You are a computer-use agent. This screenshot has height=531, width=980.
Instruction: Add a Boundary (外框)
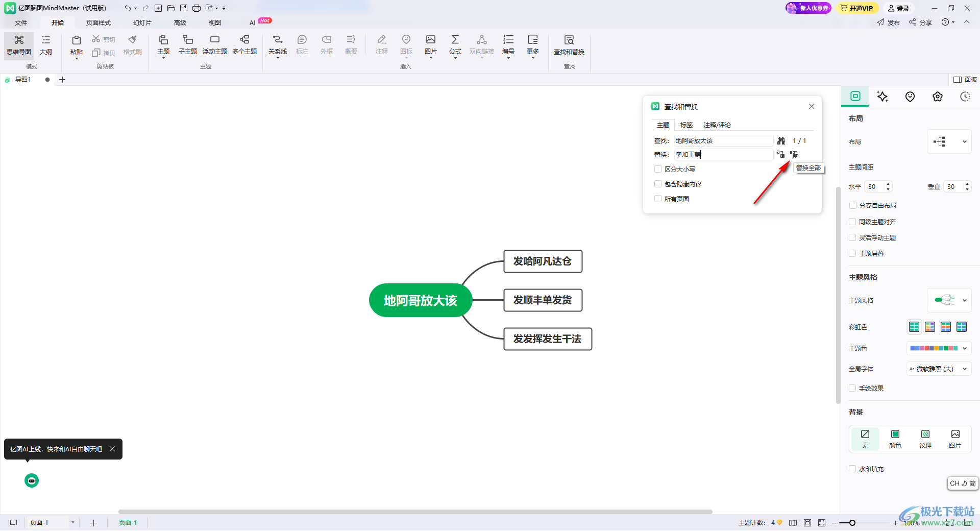click(327, 45)
